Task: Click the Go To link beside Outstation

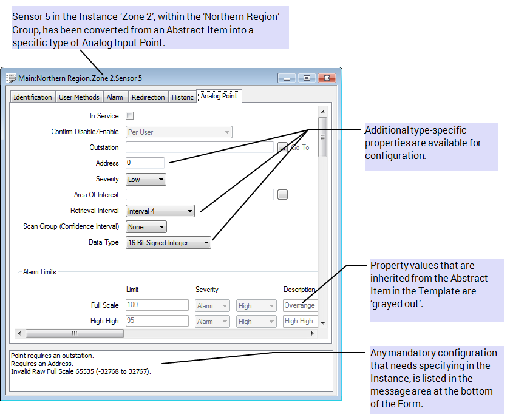Action: click(301, 147)
